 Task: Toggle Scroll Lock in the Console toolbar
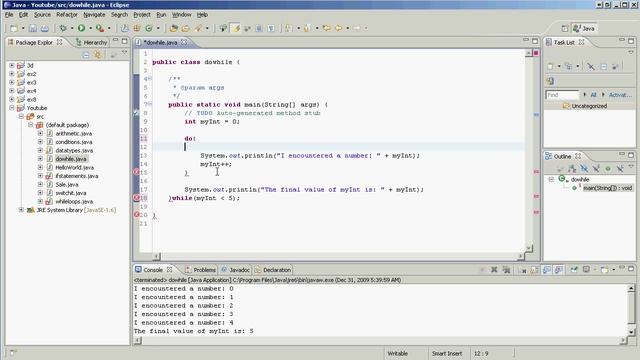(534, 270)
